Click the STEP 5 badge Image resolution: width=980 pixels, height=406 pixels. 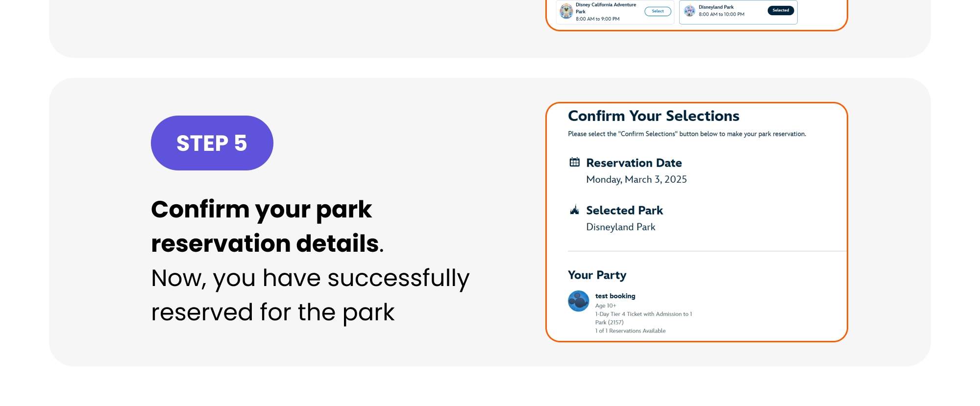(x=212, y=143)
